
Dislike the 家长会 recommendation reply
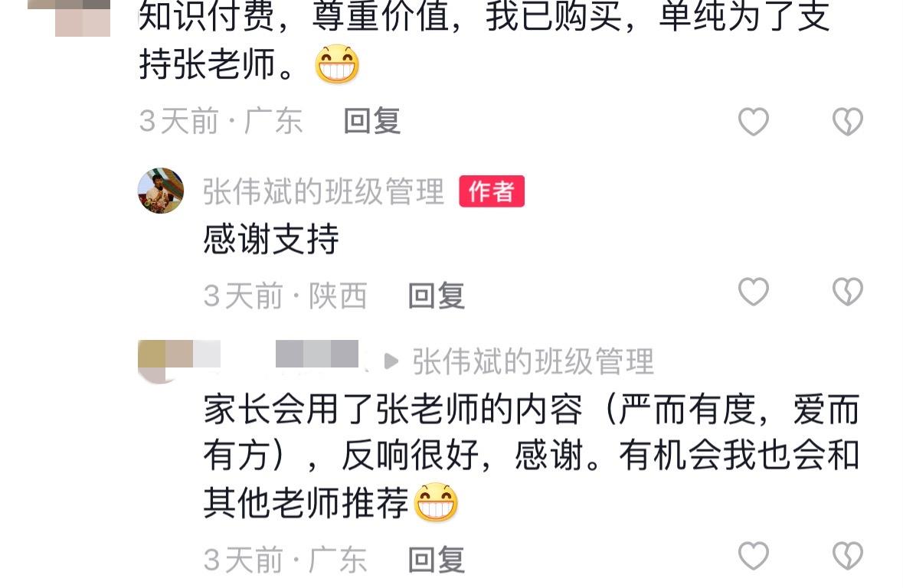[x=848, y=556]
